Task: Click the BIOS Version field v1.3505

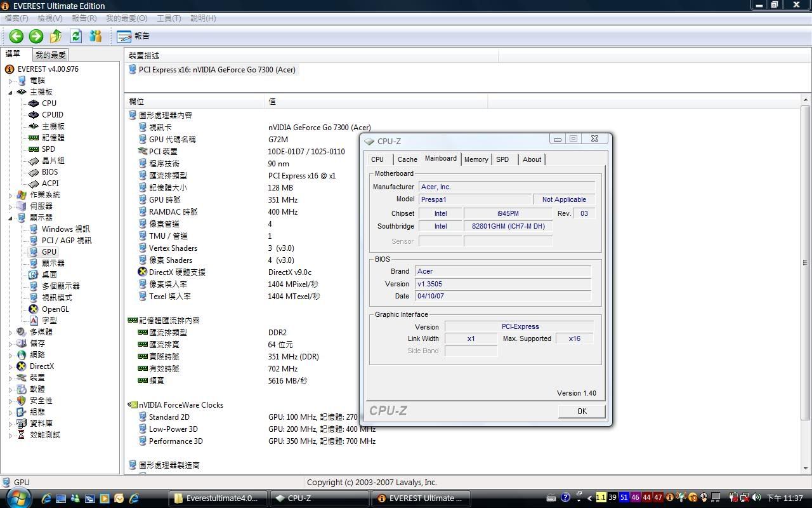Action: [x=502, y=284]
